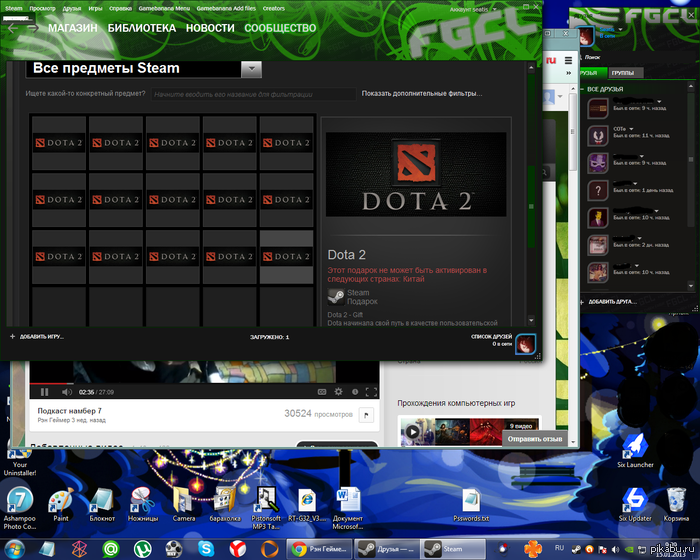Open dropdown arrow next to friend СОТе

631,129
